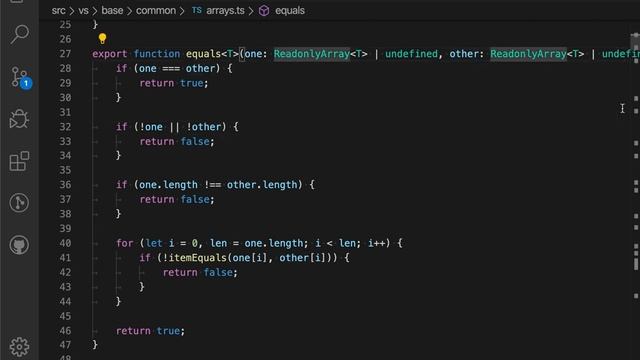Open the Manage gear settings
The height and width of the screenshot is (360, 640).
coord(19,347)
